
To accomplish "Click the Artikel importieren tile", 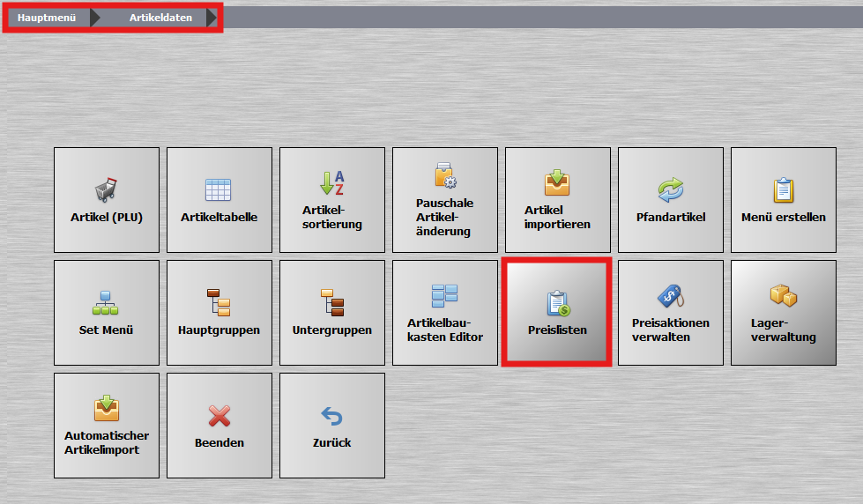I will 557,200.
